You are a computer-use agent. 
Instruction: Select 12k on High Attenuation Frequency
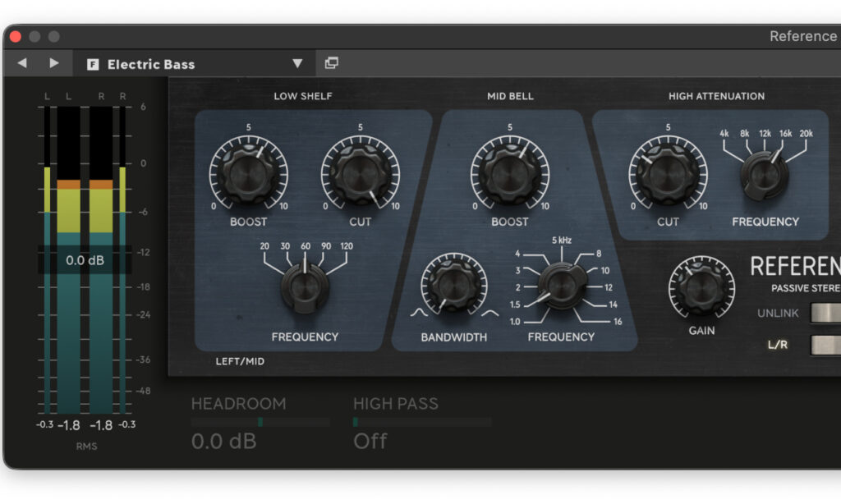pos(765,134)
